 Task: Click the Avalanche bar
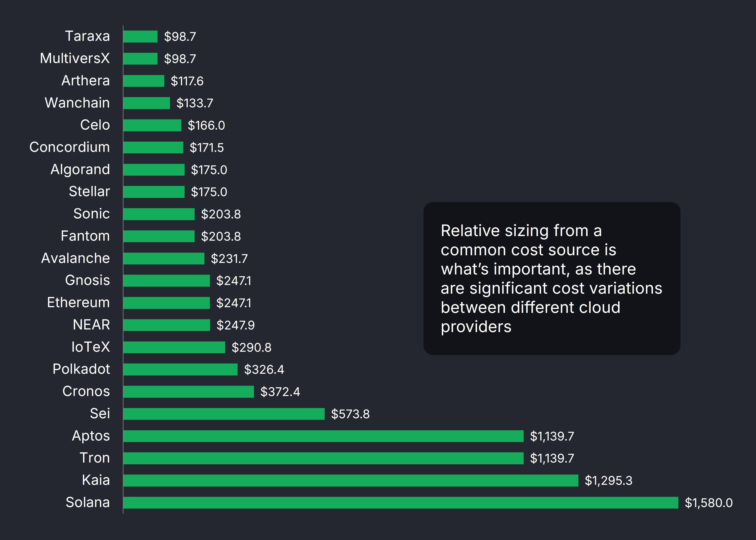point(164,258)
